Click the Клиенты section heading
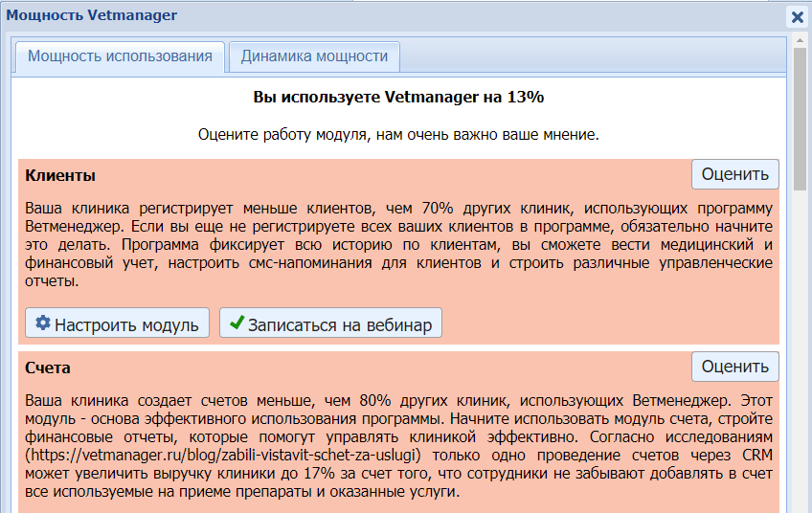812x513 pixels. pos(60,176)
